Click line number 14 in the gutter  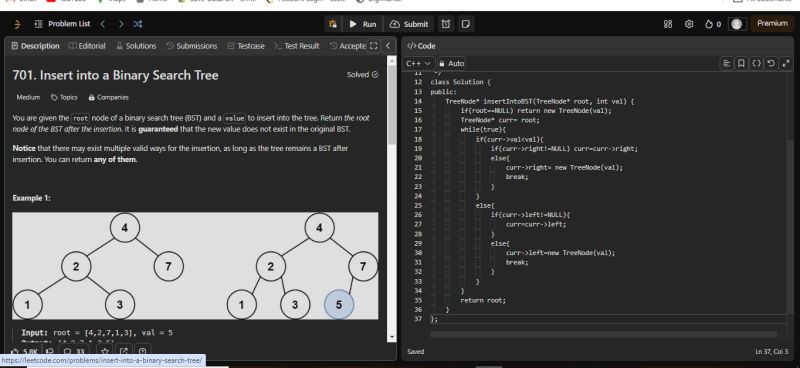(x=418, y=101)
